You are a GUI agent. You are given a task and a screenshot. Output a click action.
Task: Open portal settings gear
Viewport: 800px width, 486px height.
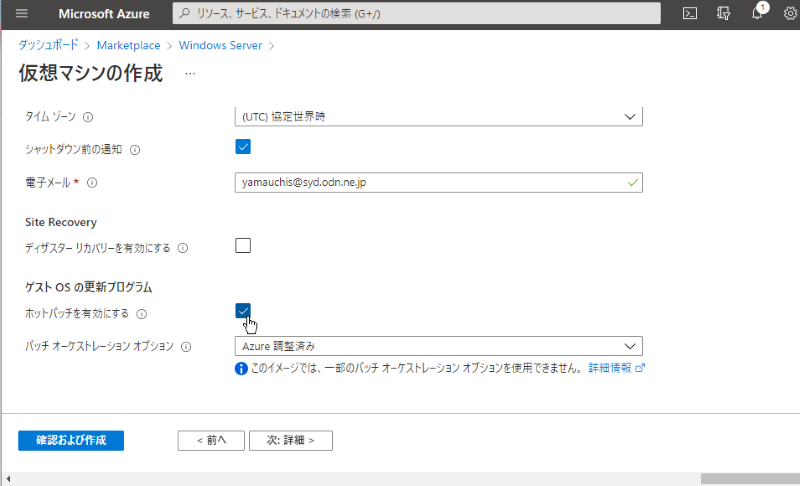click(790, 13)
